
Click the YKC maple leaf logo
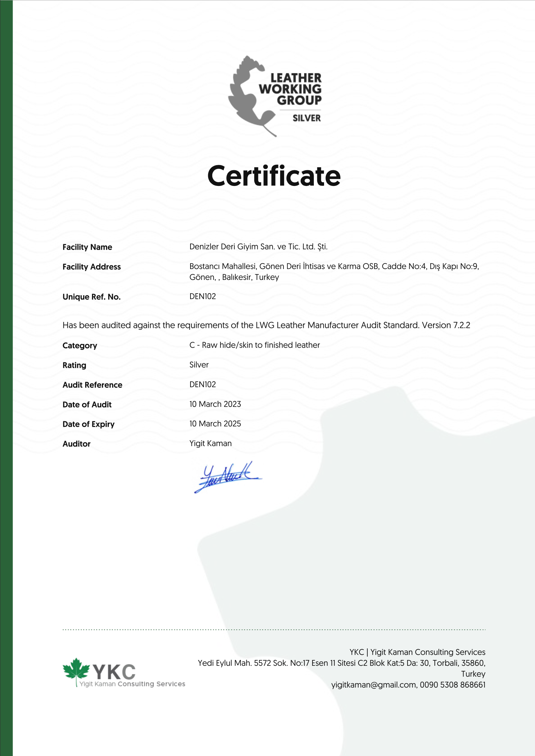(76, 672)
